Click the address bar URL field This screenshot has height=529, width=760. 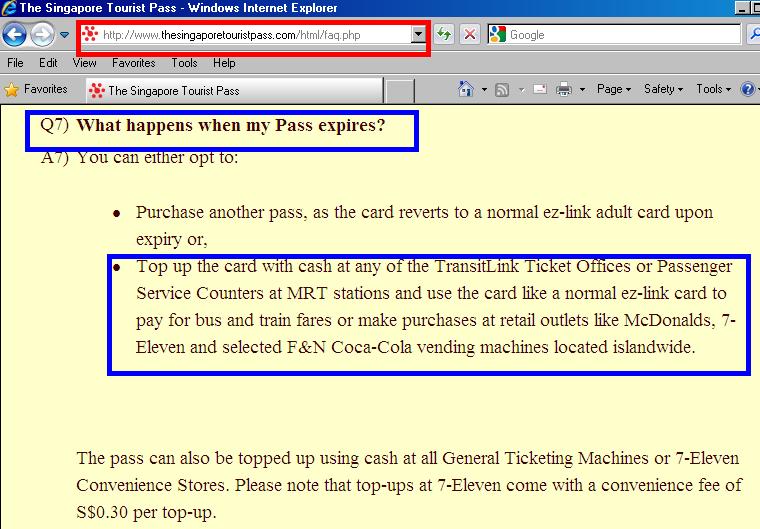(x=252, y=35)
